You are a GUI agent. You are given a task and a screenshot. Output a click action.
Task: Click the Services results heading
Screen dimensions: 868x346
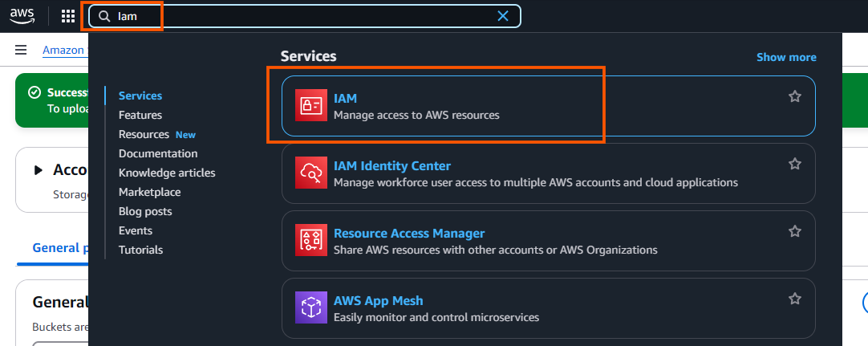(308, 56)
